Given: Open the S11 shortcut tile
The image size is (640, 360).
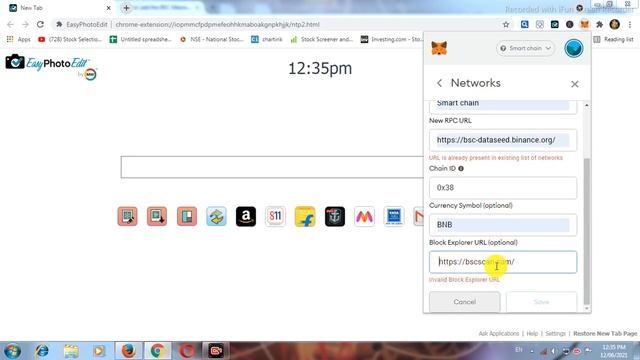Looking at the screenshot, I should tap(275, 216).
